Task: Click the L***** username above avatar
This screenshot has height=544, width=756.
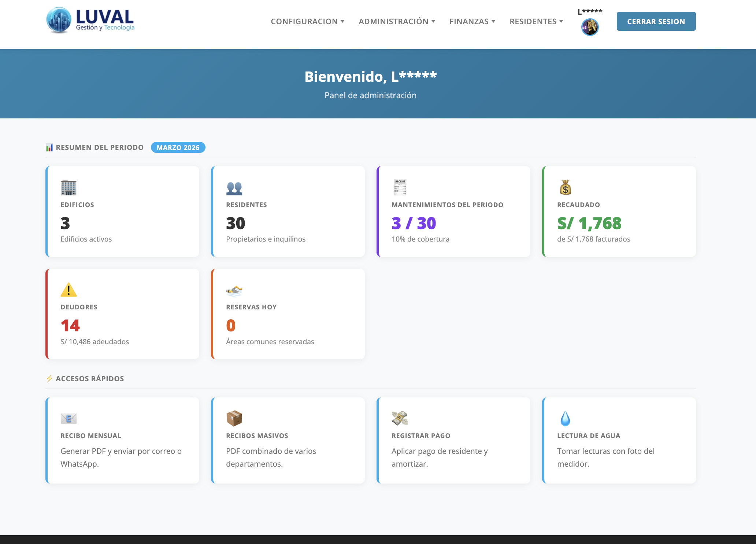Action: (590, 12)
